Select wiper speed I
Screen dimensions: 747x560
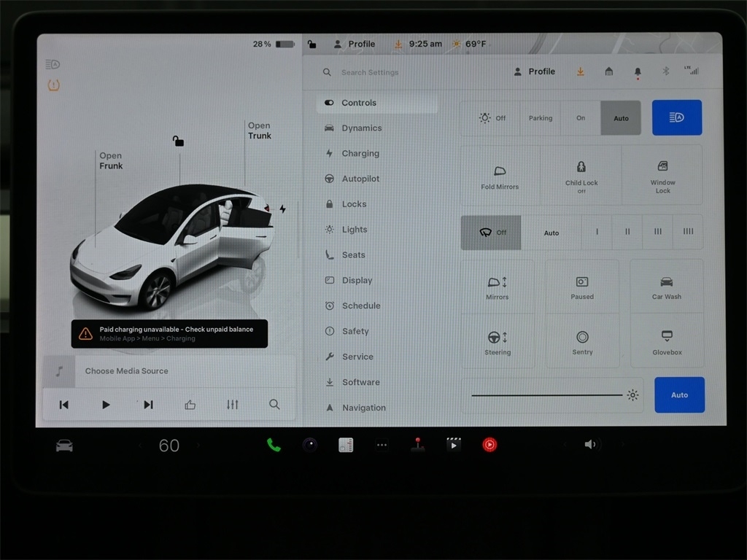tap(597, 232)
